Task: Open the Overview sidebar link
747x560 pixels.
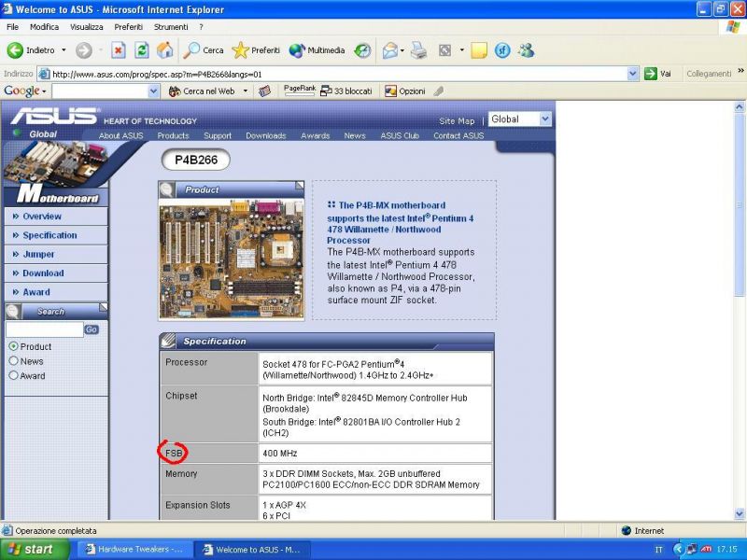Action: 42,217
